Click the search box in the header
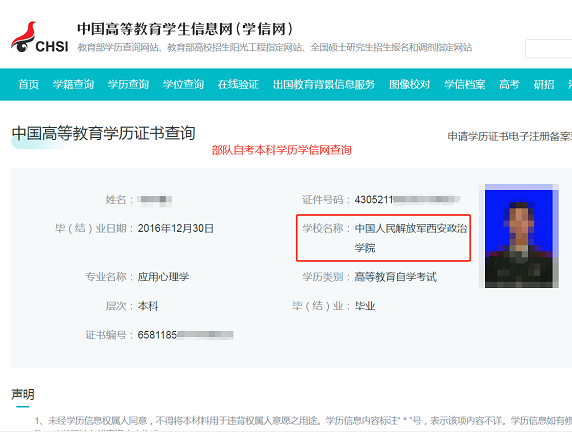Screen dimensions: 572x432 (548, 49)
